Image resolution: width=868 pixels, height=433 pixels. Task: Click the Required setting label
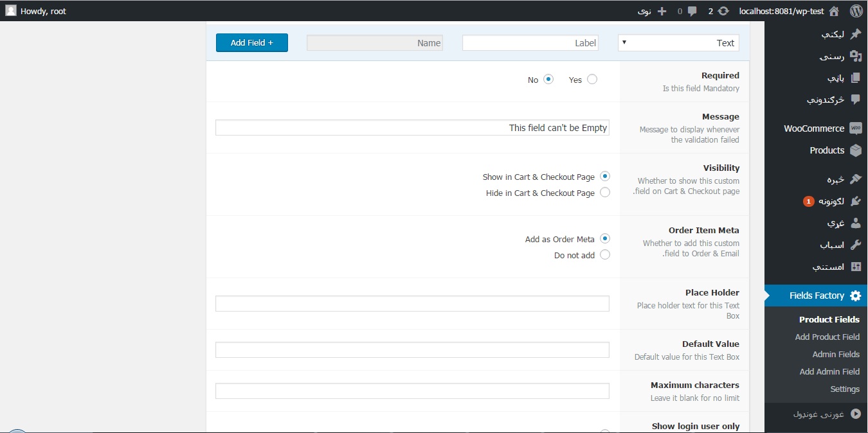pyautogui.click(x=720, y=75)
